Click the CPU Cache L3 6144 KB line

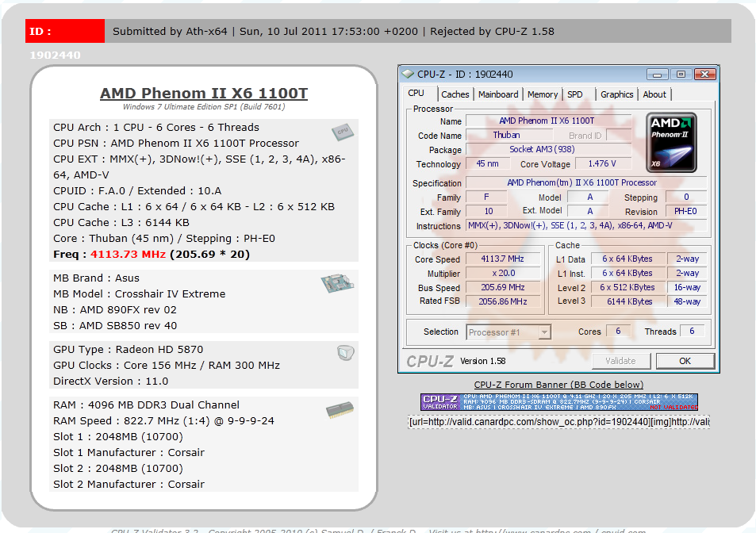click(x=121, y=223)
